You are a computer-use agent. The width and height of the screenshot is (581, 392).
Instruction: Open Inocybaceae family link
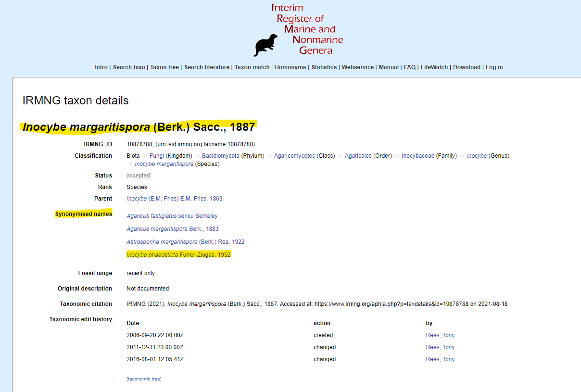click(418, 156)
